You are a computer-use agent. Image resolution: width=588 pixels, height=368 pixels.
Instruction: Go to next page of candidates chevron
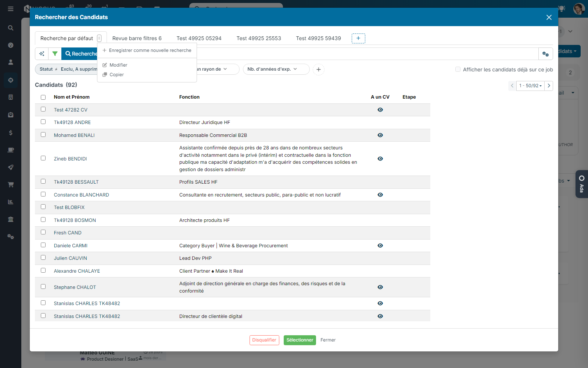tap(549, 86)
